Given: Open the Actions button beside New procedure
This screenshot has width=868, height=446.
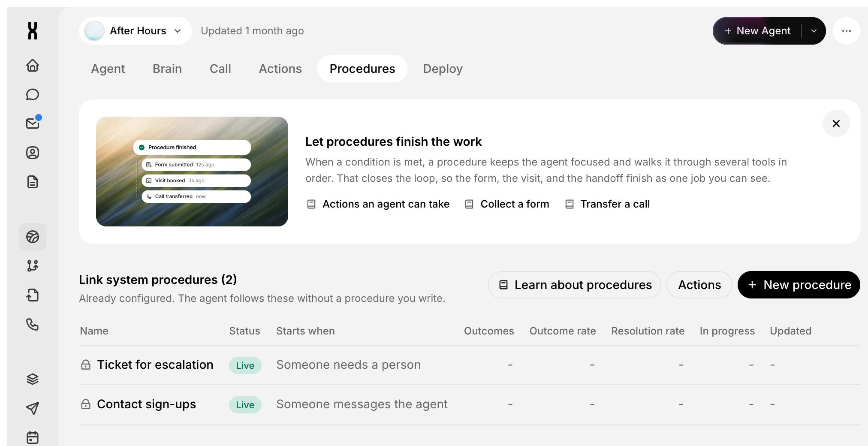Looking at the screenshot, I should click(x=699, y=285).
